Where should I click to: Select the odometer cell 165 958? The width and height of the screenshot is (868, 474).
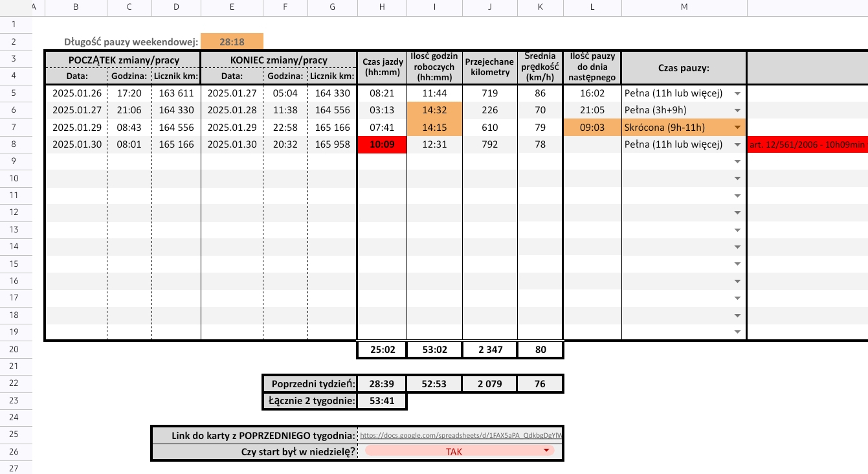[x=332, y=144]
